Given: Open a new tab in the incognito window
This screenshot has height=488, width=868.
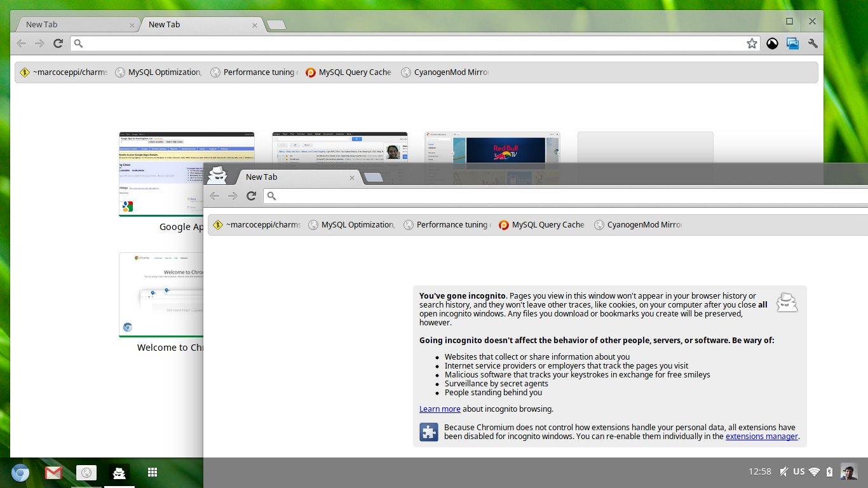Looking at the screenshot, I should pyautogui.click(x=374, y=177).
